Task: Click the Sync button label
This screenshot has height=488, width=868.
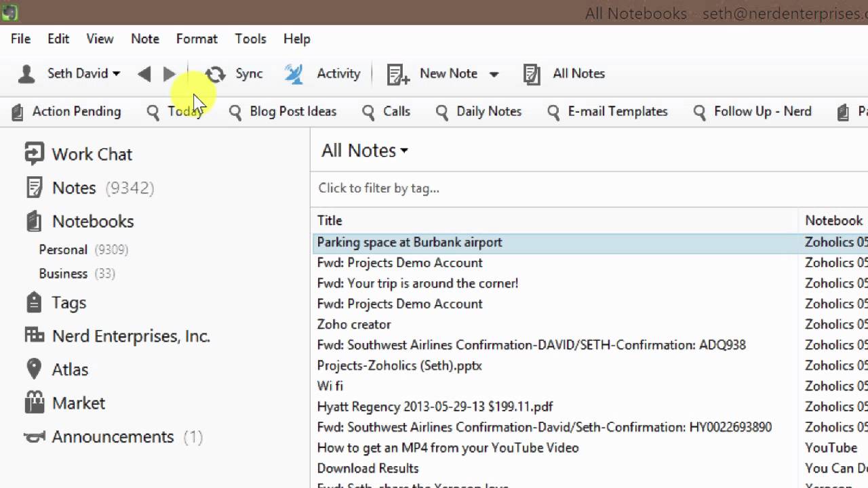Action: tap(249, 74)
